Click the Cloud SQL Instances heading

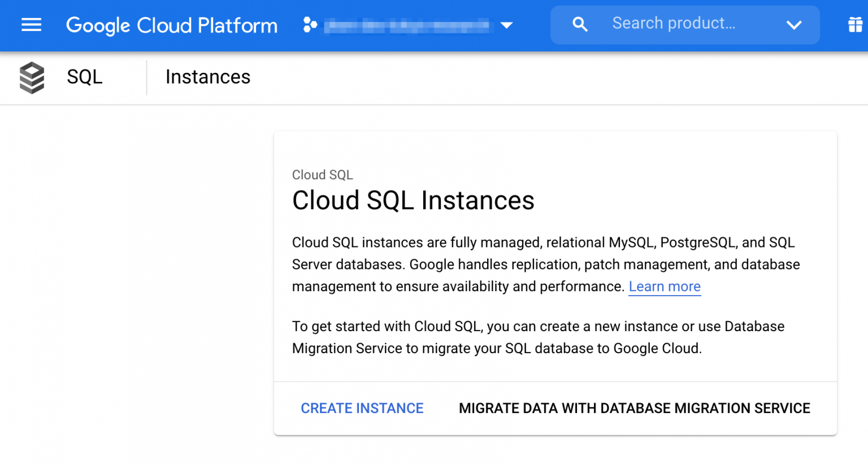[x=413, y=201]
